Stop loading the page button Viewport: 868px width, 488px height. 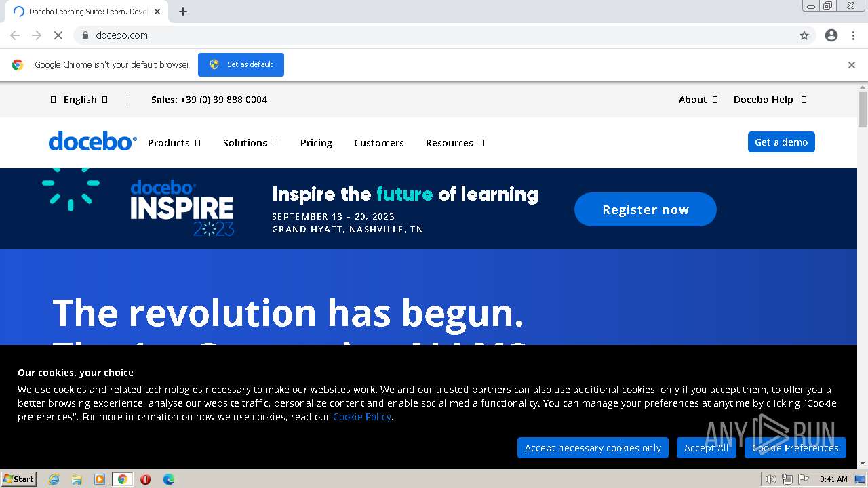point(58,35)
